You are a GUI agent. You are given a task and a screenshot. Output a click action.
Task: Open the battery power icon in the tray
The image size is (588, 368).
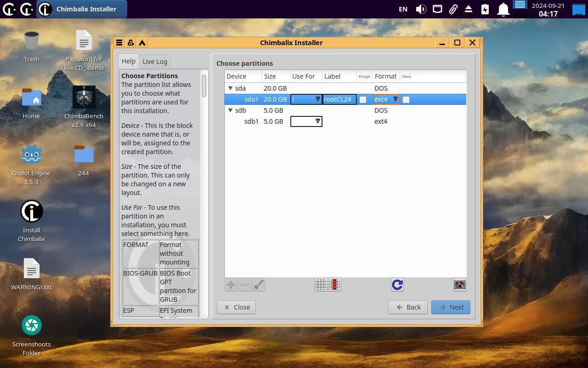485,9
